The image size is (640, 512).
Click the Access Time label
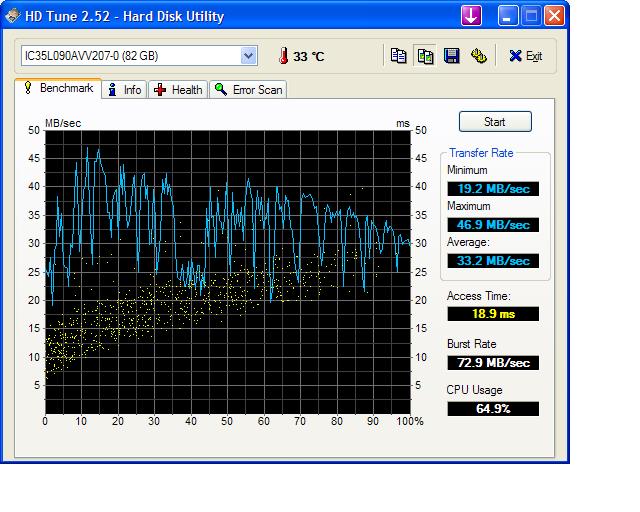(478, 296)
